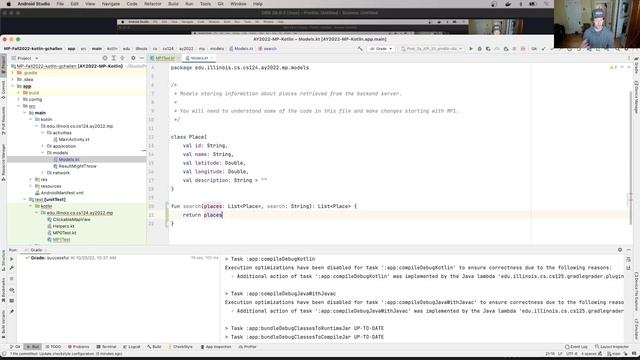Open the CheckStyle tool window button
Viewport: 640px width, 360px height.
(180, 347)
